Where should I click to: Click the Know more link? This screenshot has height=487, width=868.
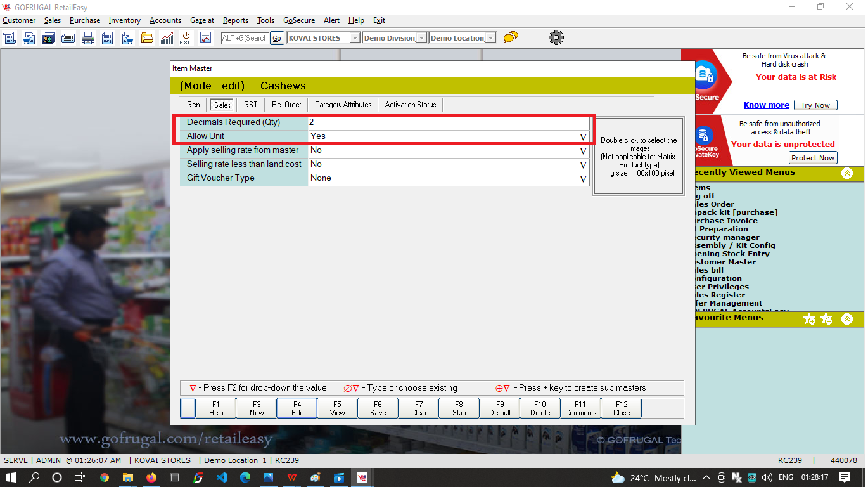point(767,105)
